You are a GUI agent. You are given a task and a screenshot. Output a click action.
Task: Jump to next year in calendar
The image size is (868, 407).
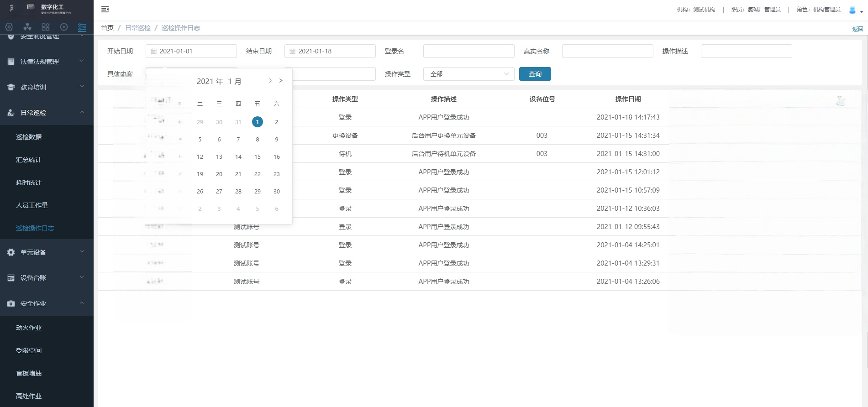(x=281, y=81)
